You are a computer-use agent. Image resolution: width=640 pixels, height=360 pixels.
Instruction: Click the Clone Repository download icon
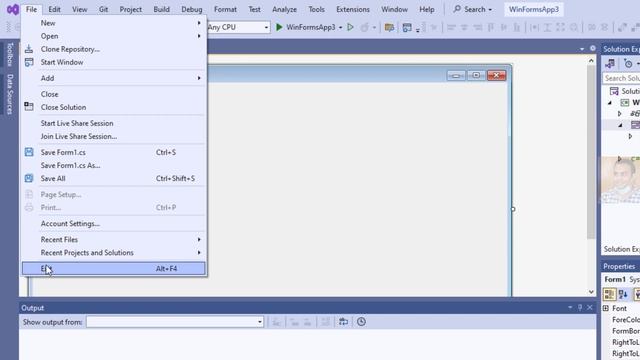(x=29, y=49)
